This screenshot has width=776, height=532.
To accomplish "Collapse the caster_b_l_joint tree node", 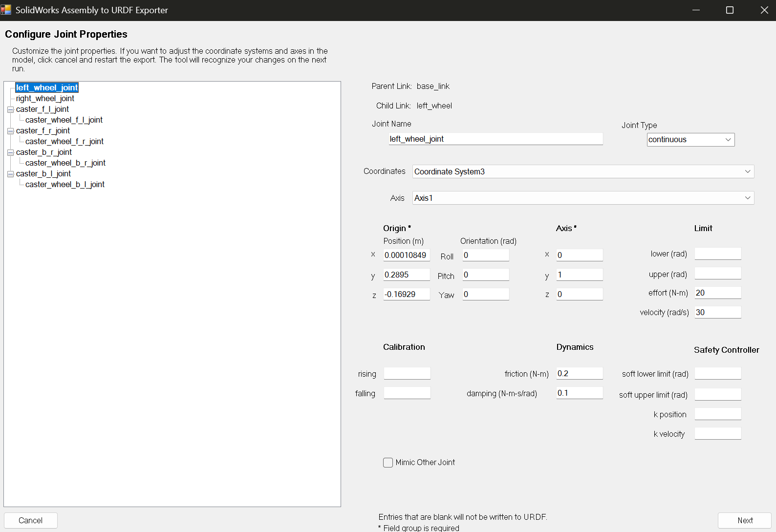I will click(x=10, y=174).
